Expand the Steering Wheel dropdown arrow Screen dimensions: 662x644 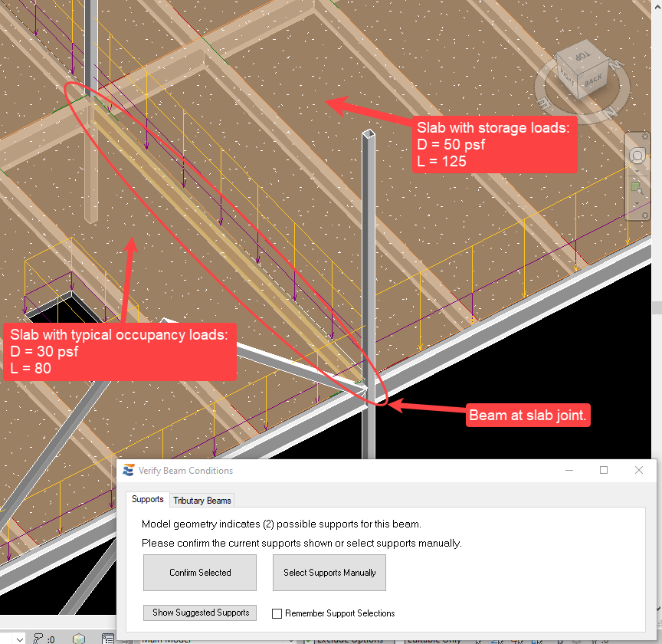point(637,170)
